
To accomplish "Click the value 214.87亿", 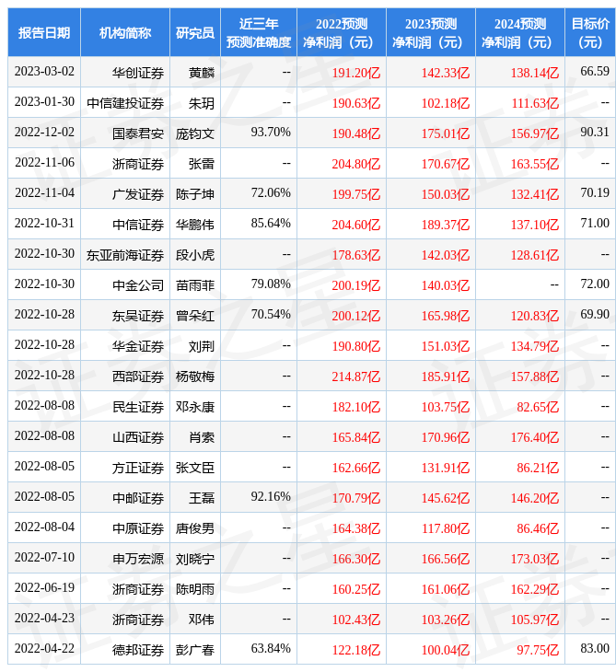I will (356, 377).
